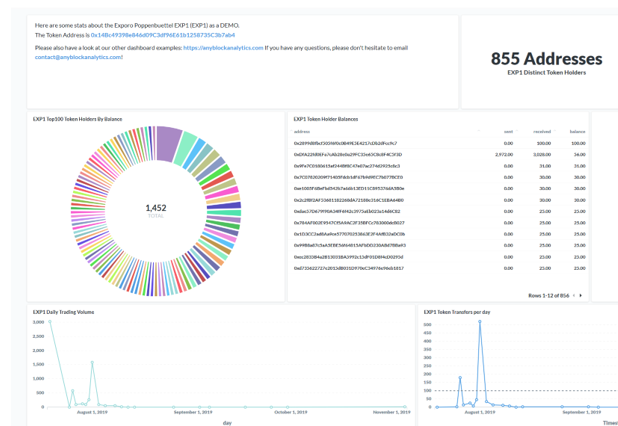Image resolution: width=618 pixels, height=426 pixels.
Task: Click the address cell starting 0x9Fe7C
Action: tap(347, 166)
